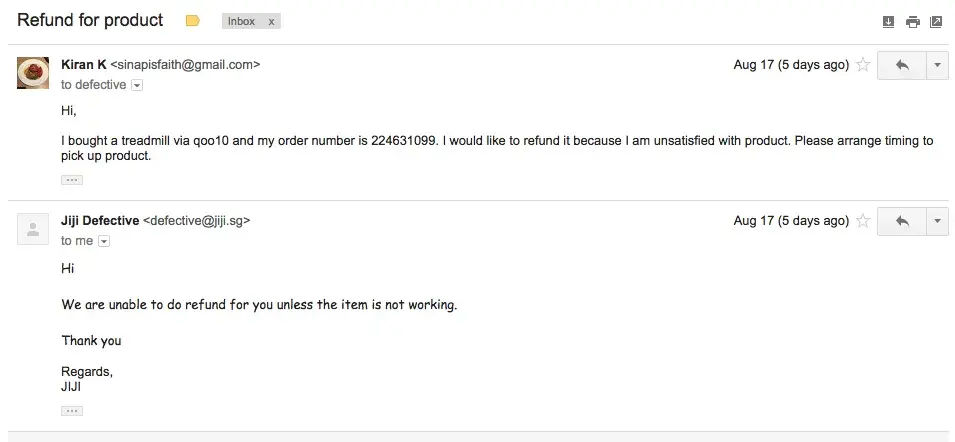Click sender name Jiji Defective

100,221
